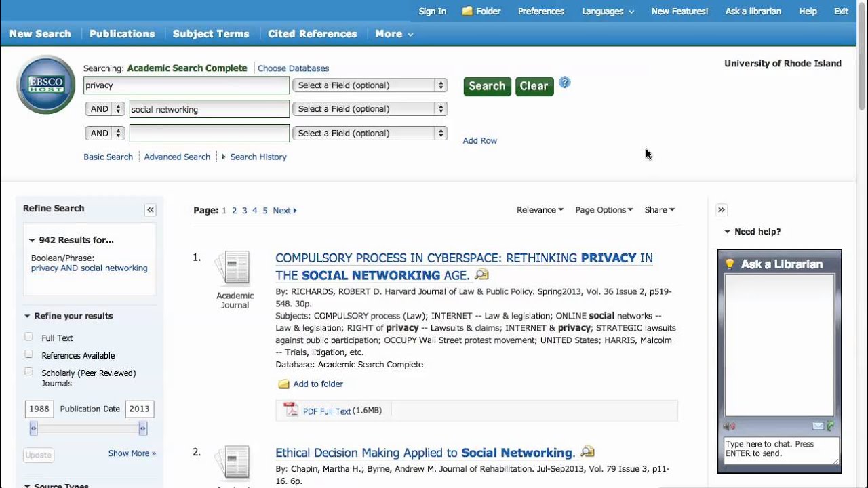Click the lightbulb icon in Ask a Librarian

point(730,264)
